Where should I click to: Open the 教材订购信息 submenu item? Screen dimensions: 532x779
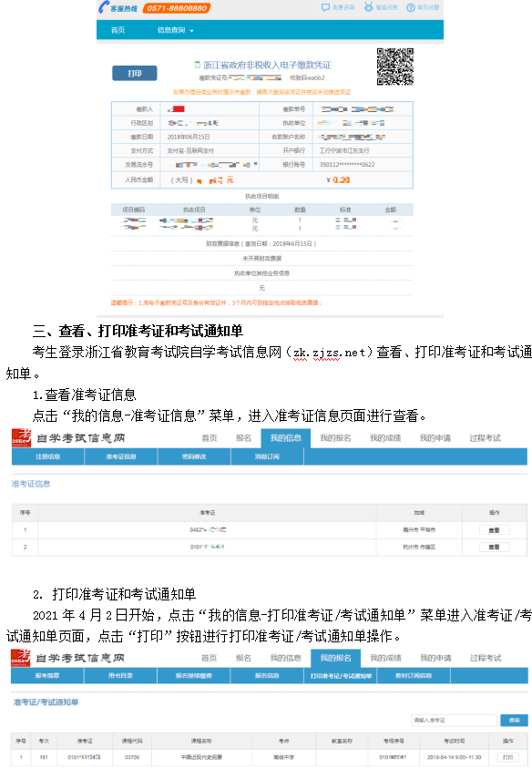(x=414, y=676)
